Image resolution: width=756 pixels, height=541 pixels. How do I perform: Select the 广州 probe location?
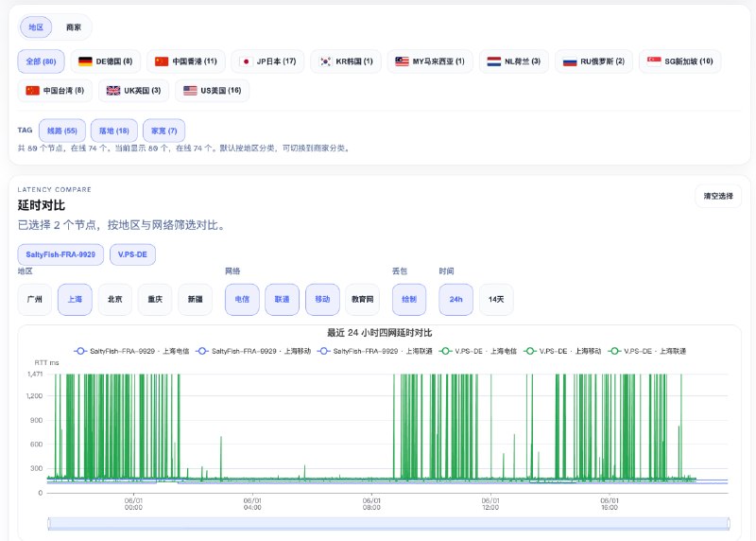(35, 299)
